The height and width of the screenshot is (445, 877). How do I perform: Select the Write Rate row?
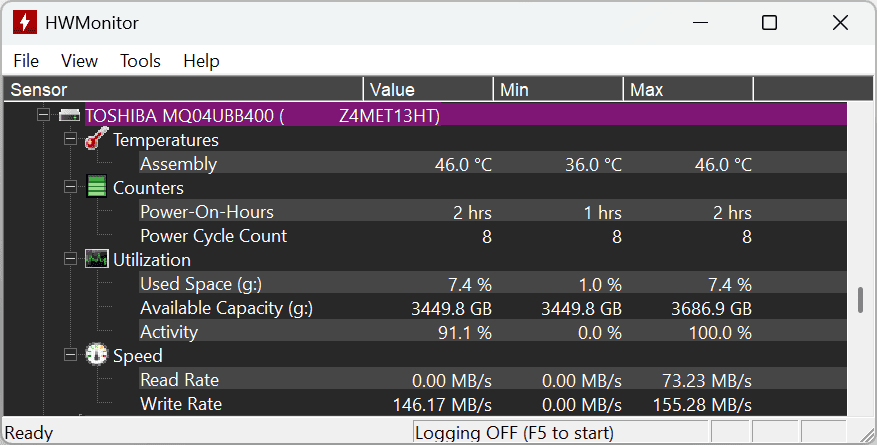click(493, 404)
